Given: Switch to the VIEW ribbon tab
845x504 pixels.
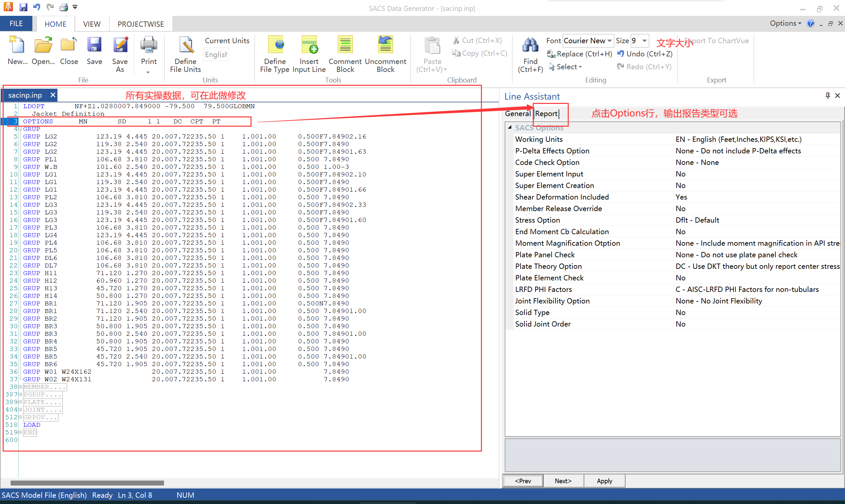Looking at the screenshot, I should (x=92, y=24).
